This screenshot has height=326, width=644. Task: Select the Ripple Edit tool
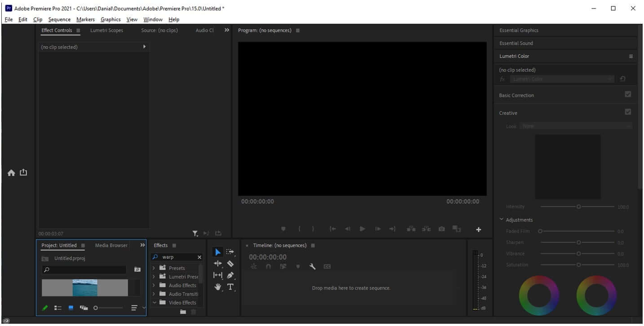218,264
